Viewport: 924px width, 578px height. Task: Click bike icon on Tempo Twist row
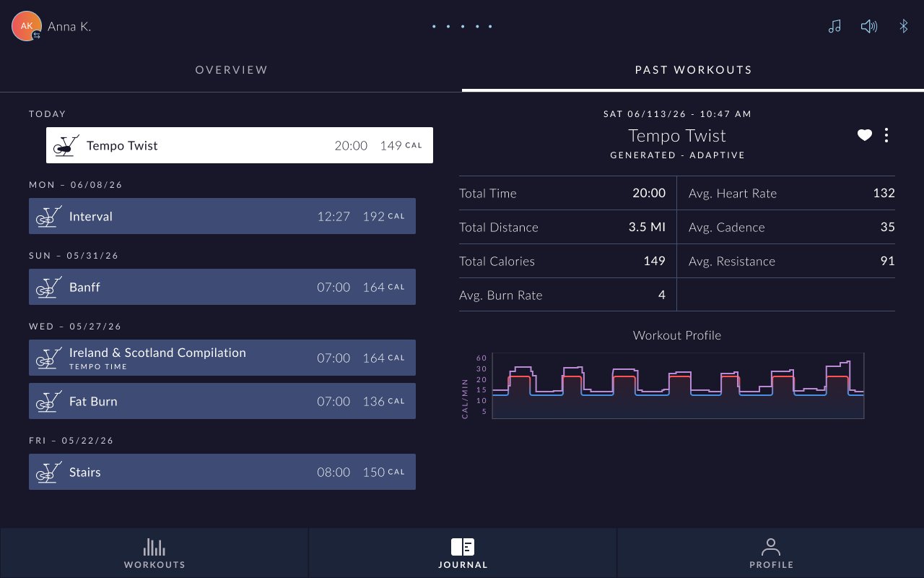(x=66, y=145)
